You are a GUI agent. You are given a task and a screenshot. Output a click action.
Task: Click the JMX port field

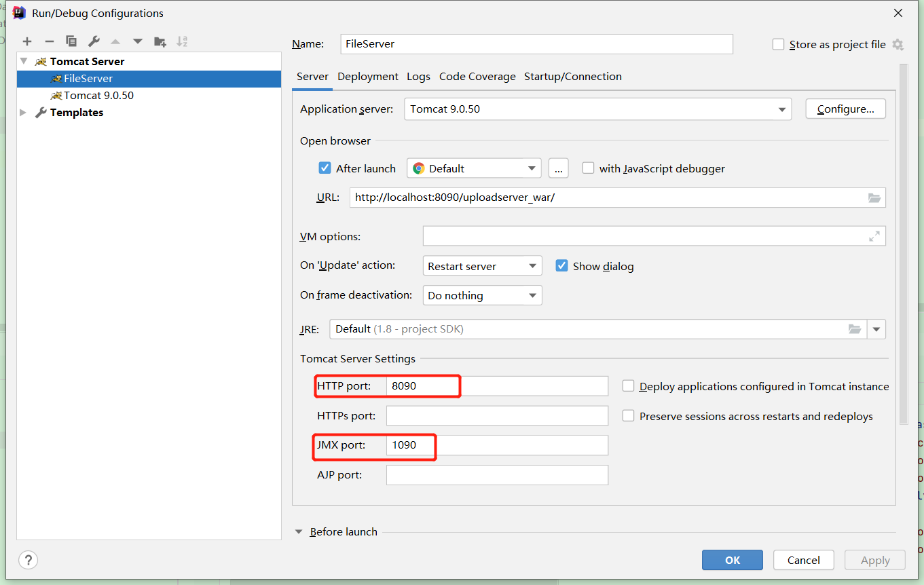497,445
